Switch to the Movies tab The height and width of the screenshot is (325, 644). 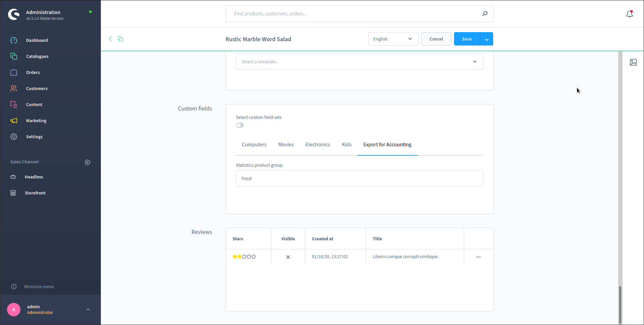tap(286, 145)
